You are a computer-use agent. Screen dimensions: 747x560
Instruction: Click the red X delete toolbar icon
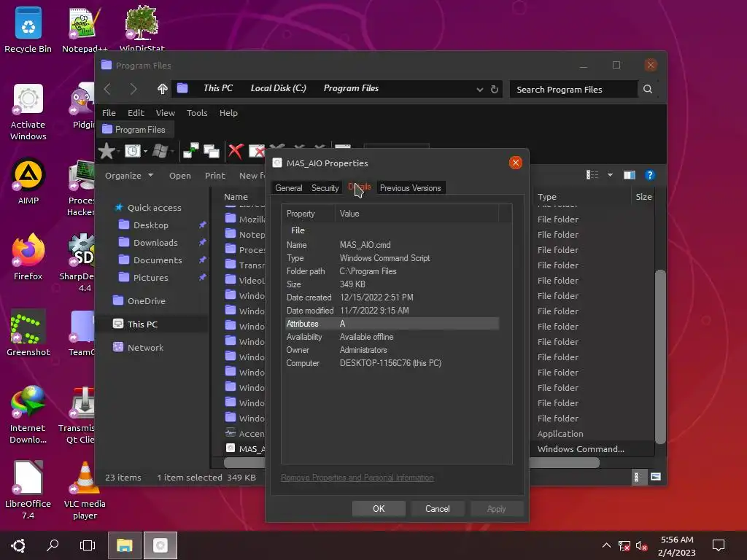[236, 152]
